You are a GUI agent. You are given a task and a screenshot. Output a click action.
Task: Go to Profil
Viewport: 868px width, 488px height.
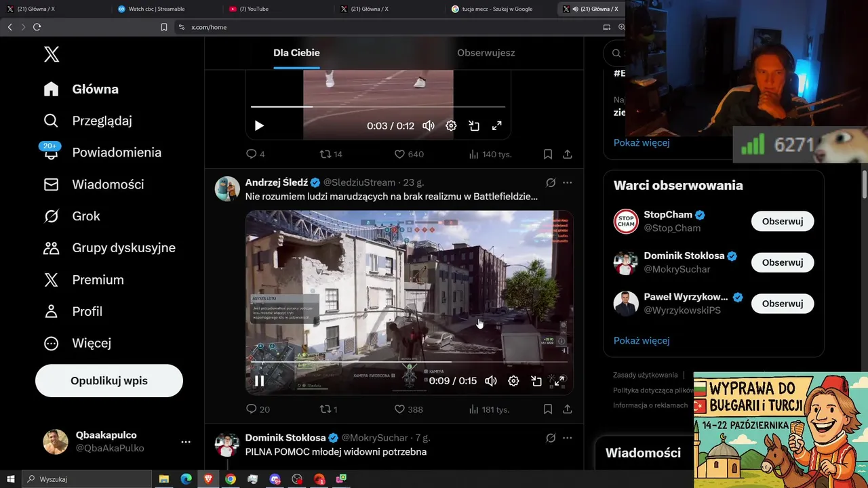coord(73,312)
